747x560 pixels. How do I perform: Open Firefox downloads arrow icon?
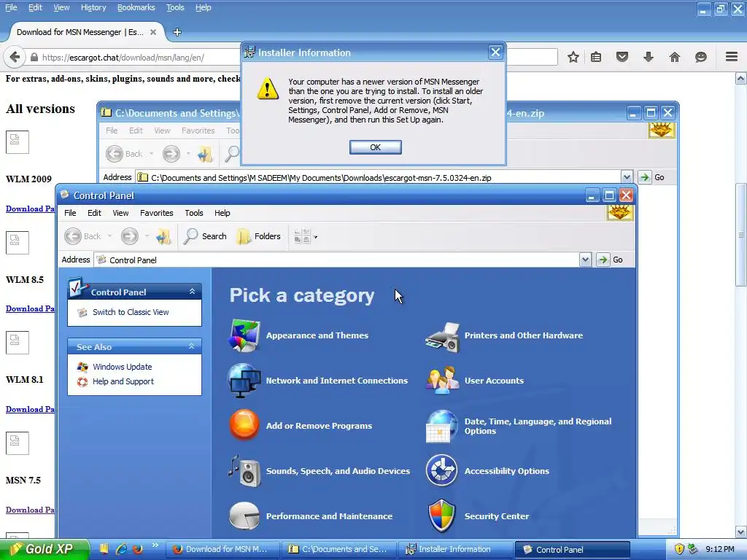click(x=649, y=57)
